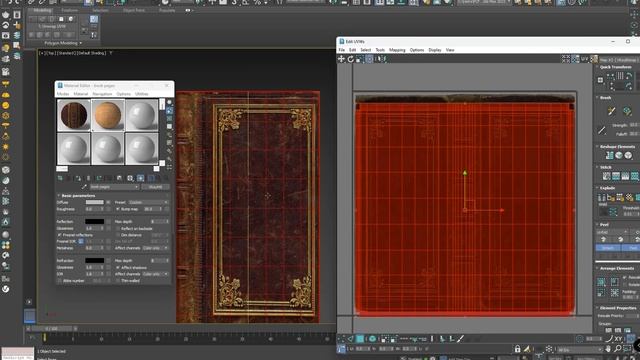Open the Display menu in Edit UVWs
The image size is (640, 360).
pos(435,50)
